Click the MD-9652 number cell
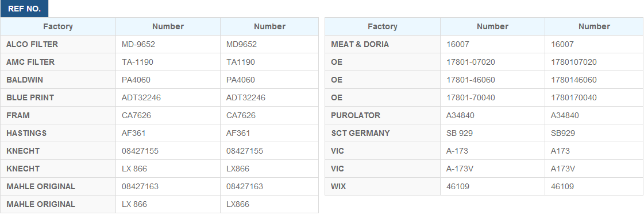This screenshot has width=644, height=215. tap(168, 44)
